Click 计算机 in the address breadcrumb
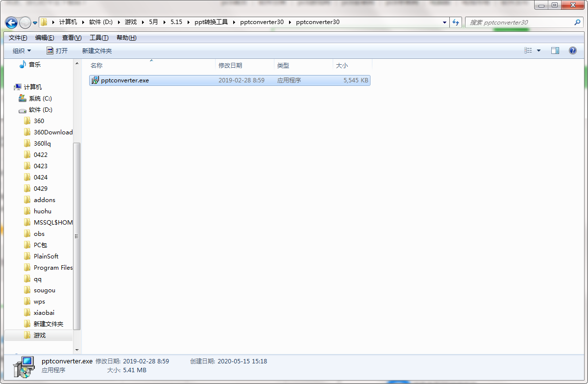 68,22
